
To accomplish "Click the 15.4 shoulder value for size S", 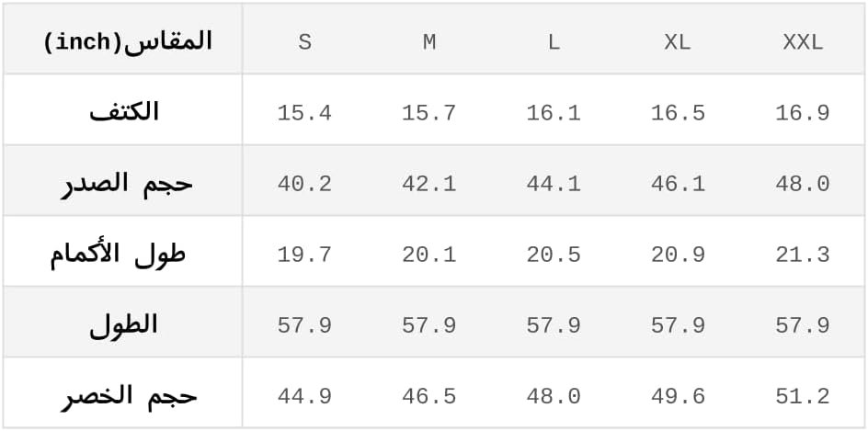I will pyautogui.click(x=304, y=113).
